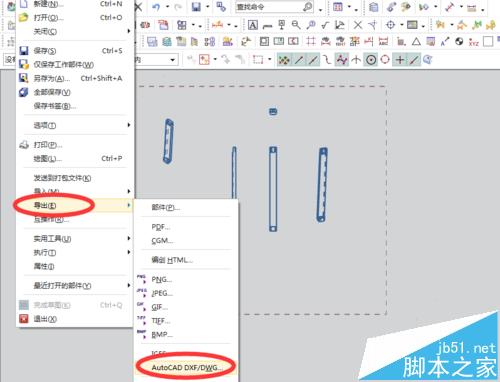Click the dashed rectangle selection icon
Viewport: 500px width, 382px height.
[258, 60]
